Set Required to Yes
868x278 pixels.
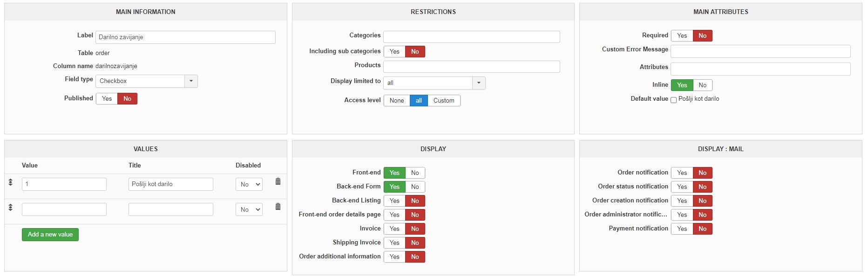pos(682,36)
